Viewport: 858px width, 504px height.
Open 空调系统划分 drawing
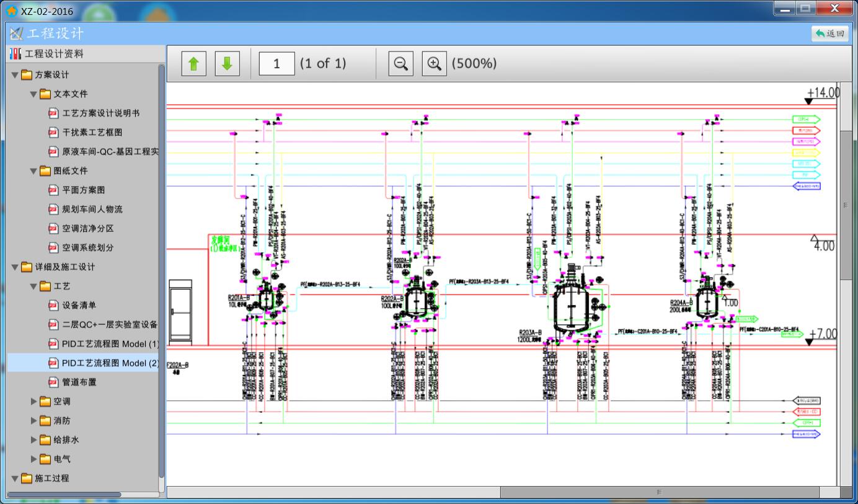point(88,248)
